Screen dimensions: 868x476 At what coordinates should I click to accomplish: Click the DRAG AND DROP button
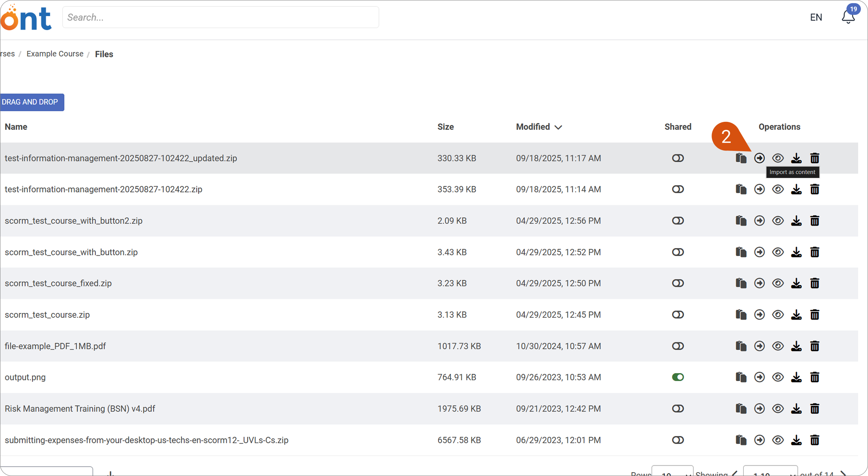32,102
